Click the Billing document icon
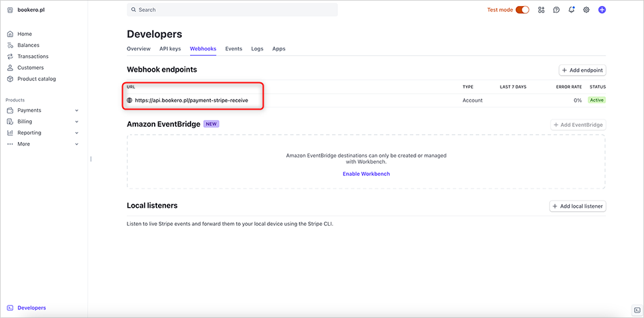 [x=10, y=121]
